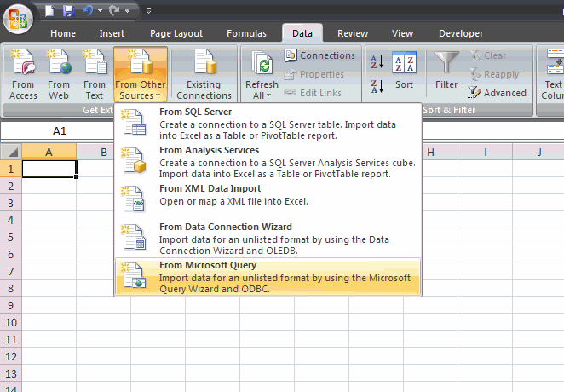Sort A to Z ascending
The width and height of the screenshot is (564, 392).
pos(377,62)
